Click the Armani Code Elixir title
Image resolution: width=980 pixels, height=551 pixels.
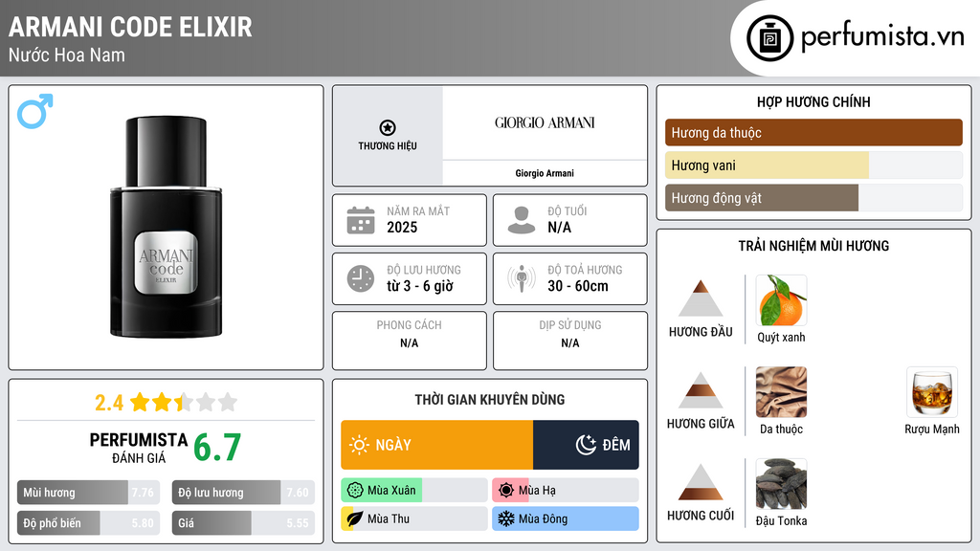(x=130, y=27)
